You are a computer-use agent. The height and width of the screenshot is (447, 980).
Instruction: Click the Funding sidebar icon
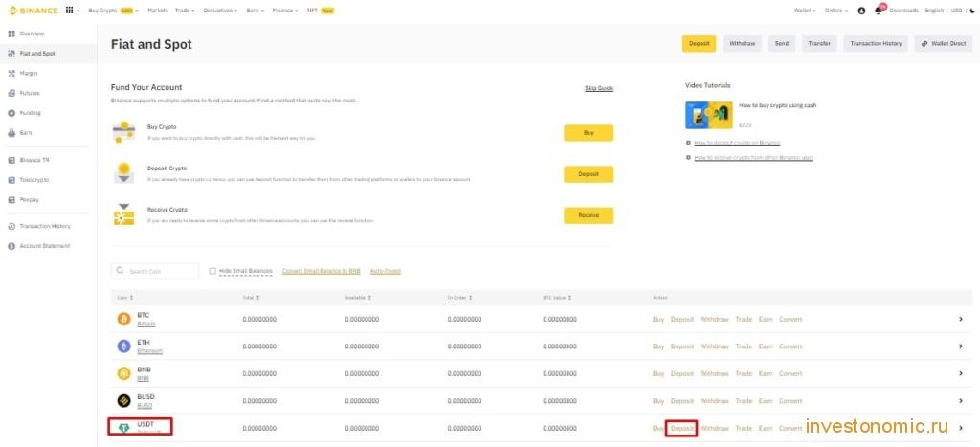[x=11, y=113]
